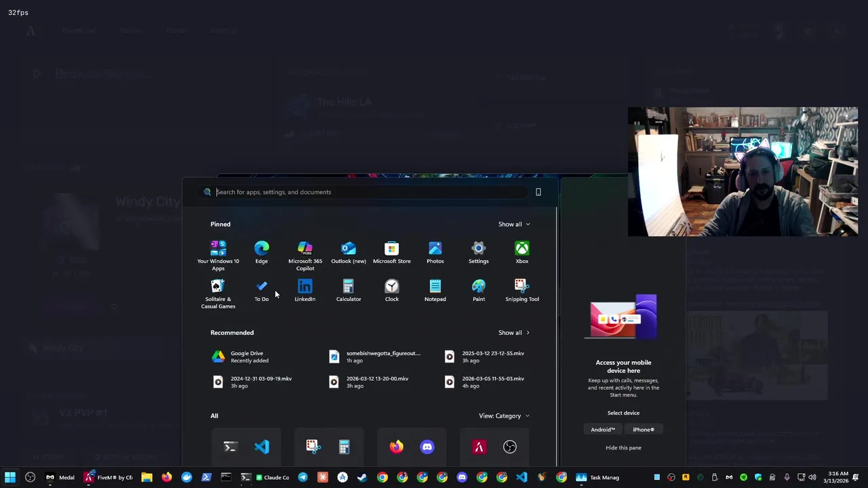Open PowerShell on the taskbar
The height and width of the screenshot is (488, 868).
[x=206, y=477]
